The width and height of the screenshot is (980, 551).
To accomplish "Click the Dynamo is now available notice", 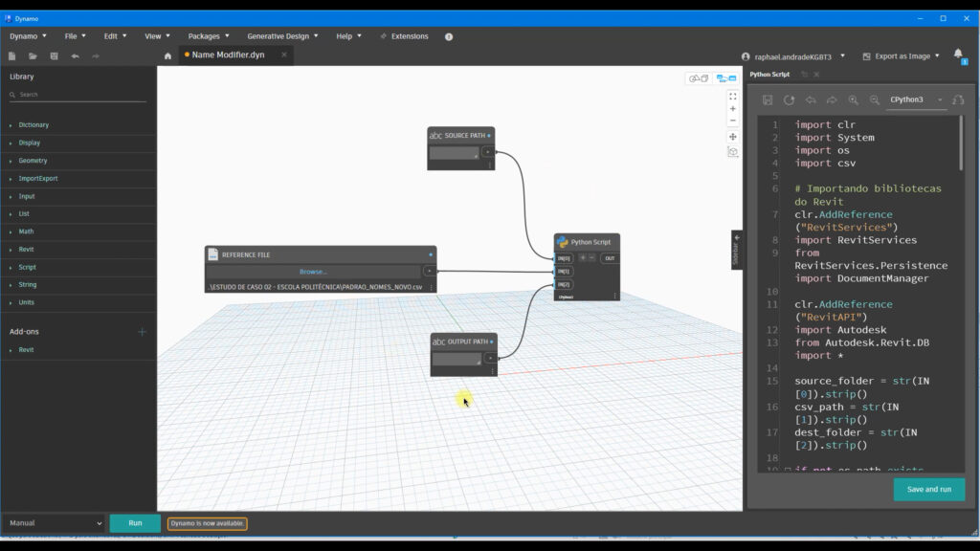I will (208, 523).
